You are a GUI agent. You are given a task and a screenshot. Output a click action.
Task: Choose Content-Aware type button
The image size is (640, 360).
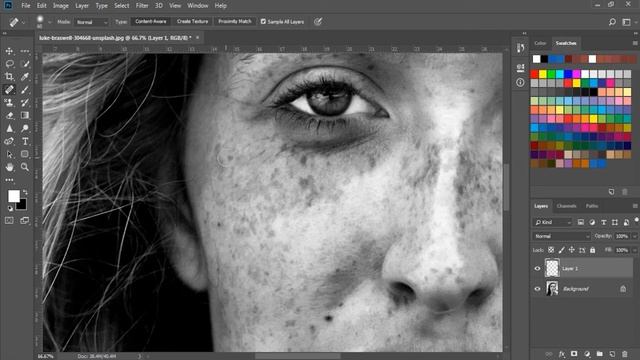coord(151,21)
